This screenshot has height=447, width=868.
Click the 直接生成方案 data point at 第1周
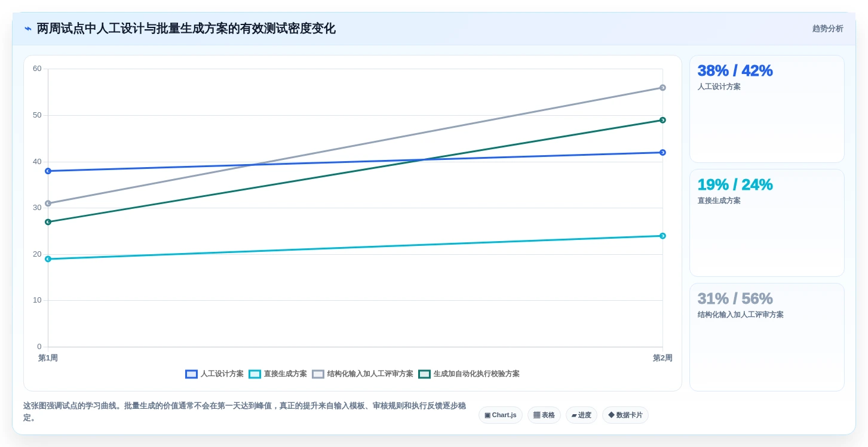click(48, 259)
